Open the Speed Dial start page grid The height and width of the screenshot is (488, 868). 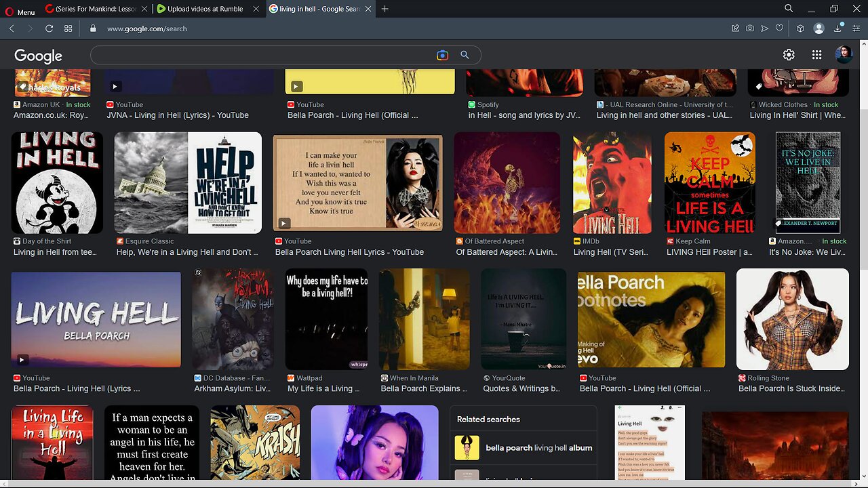[68, 28]
